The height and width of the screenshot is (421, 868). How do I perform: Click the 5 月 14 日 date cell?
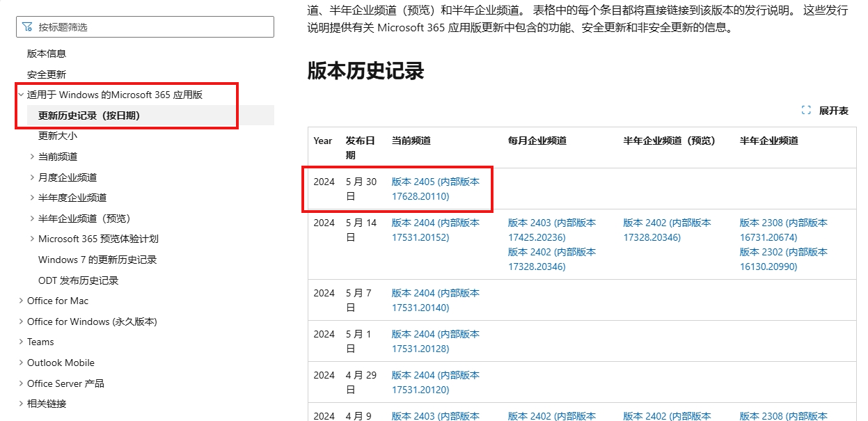(x=361, y=230)
